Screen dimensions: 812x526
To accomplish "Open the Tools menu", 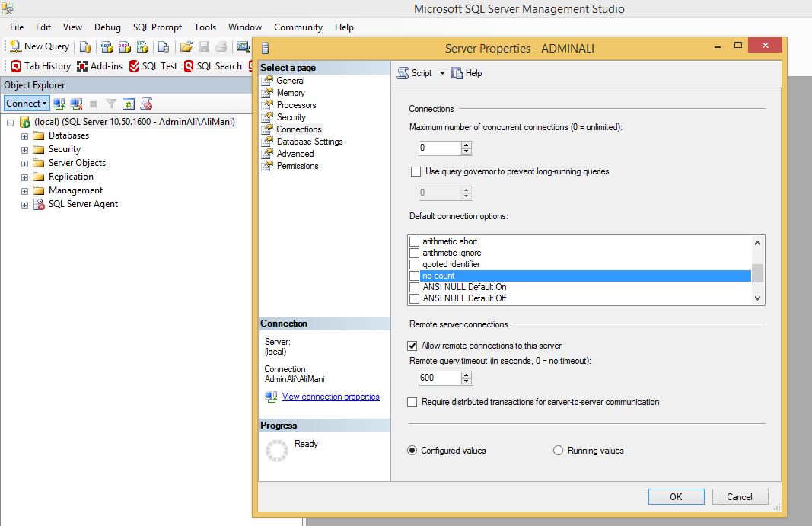I will coord(205,27).
